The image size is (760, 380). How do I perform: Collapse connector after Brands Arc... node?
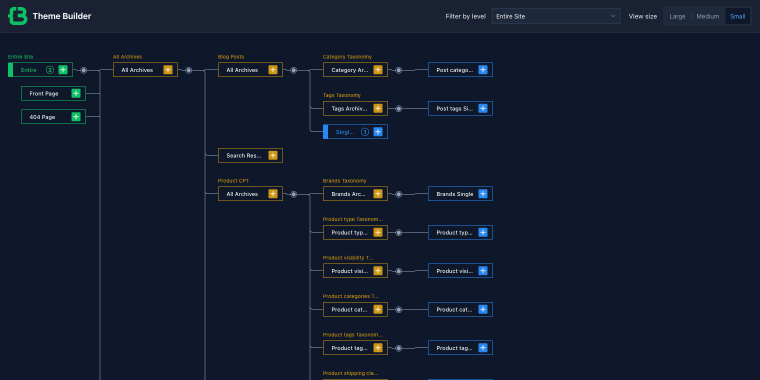point(398,194)
